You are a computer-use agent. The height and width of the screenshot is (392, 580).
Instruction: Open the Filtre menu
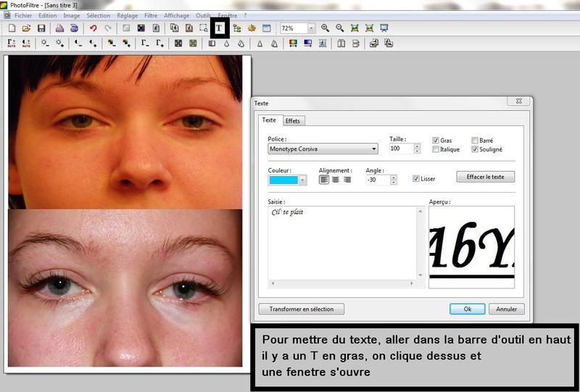pyautogui.click(x=151, y=15)
